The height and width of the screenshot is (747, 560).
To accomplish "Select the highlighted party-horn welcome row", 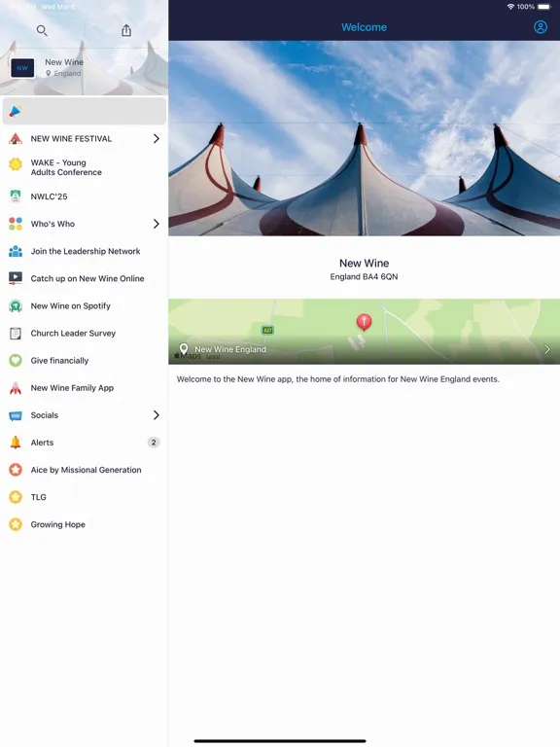I will [x=85, y=111].
